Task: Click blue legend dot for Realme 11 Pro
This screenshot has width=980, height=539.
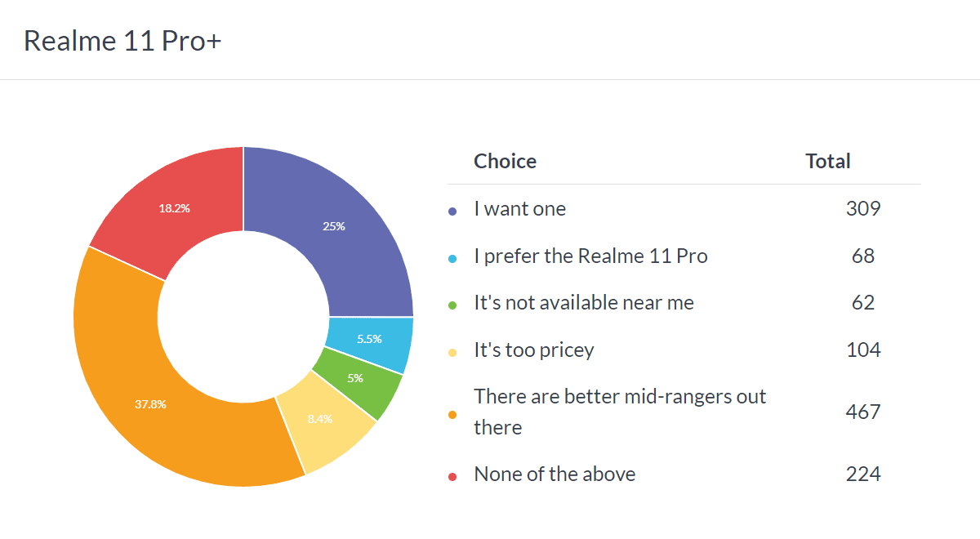Action: (452, 258)
